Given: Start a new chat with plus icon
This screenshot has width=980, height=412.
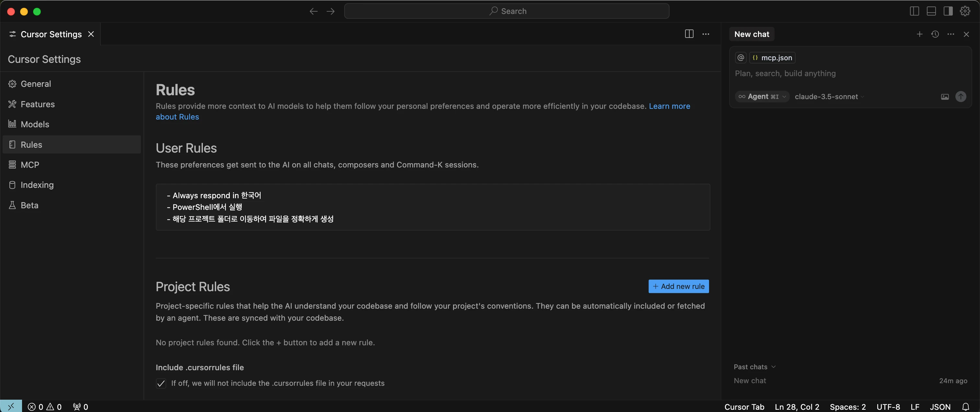Looking at the screenshot, I should point(919,34).
